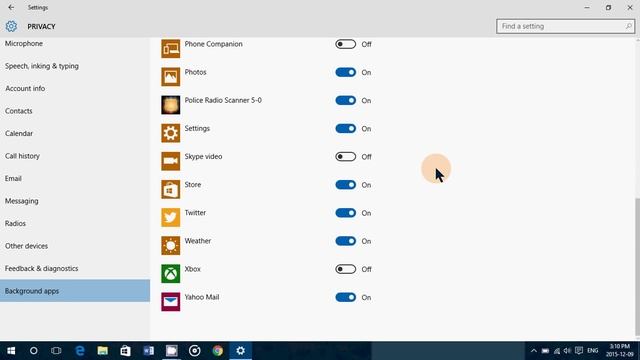Click the Privacy gear icon in header
The height and width of the screenshot is (360, 640).
coord(11,26)
